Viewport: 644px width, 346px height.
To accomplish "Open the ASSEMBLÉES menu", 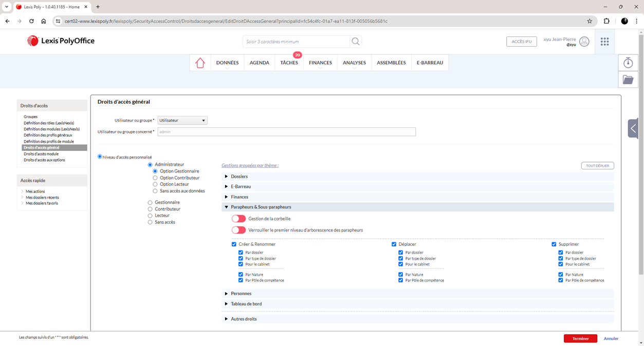I will (x=391, y=63).
